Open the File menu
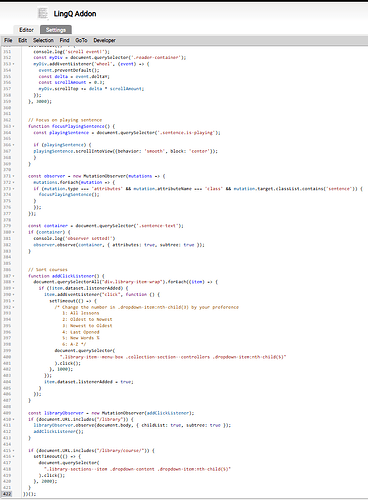This screenshot has width=368, height=500. (x=8, y=40)
